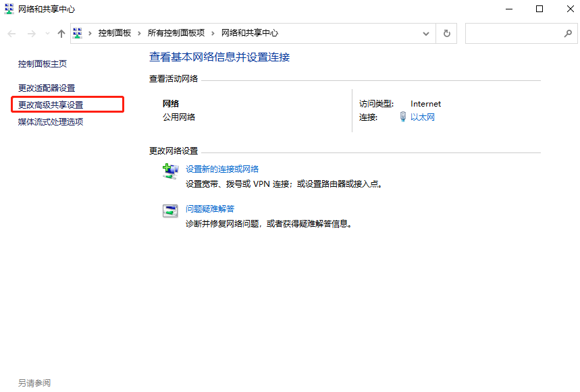Image resolution: width=580 pixels, height=392 pixels.
Task: Open the recent locations dropdown arrow
Action: tap(47, 33)
